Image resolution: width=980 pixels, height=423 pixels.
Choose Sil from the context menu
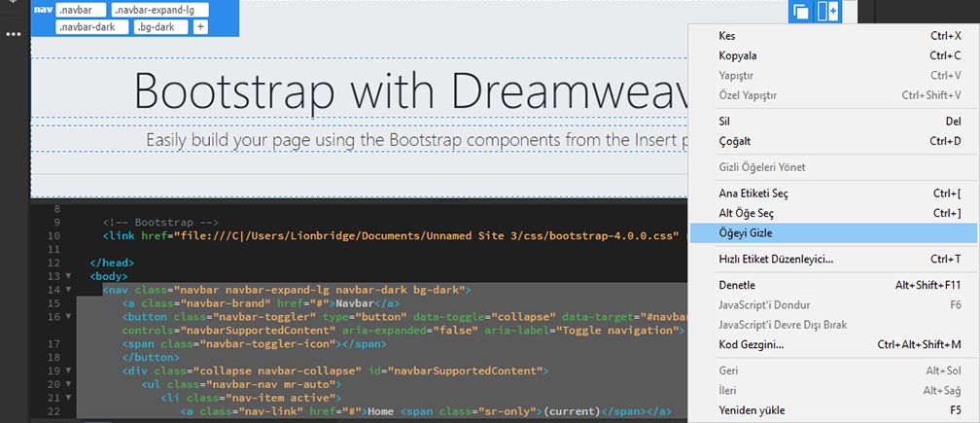tap(832, 122)
